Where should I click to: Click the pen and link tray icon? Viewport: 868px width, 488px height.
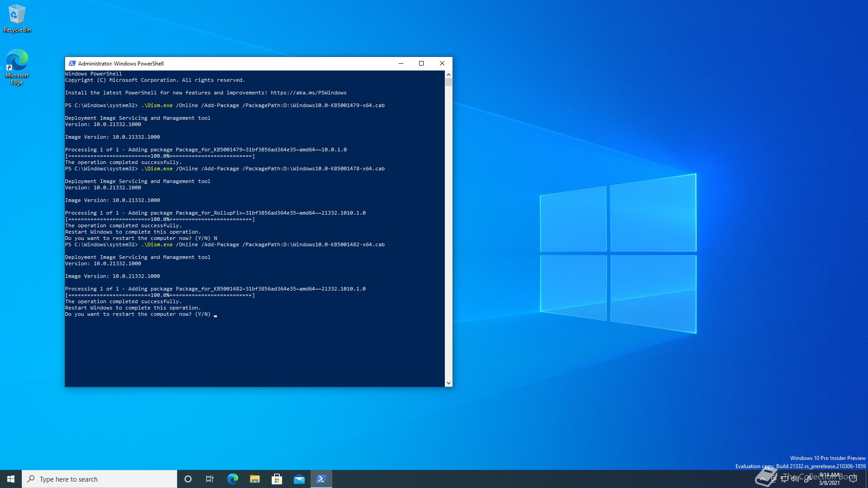[x=807, y=479]
